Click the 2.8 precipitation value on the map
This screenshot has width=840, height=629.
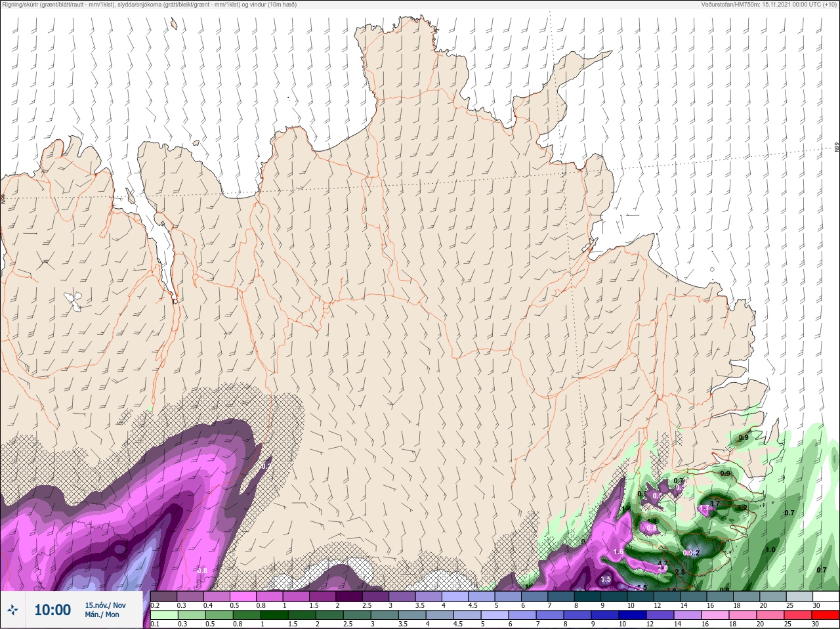pyautogui.click(x=680, y=572)
